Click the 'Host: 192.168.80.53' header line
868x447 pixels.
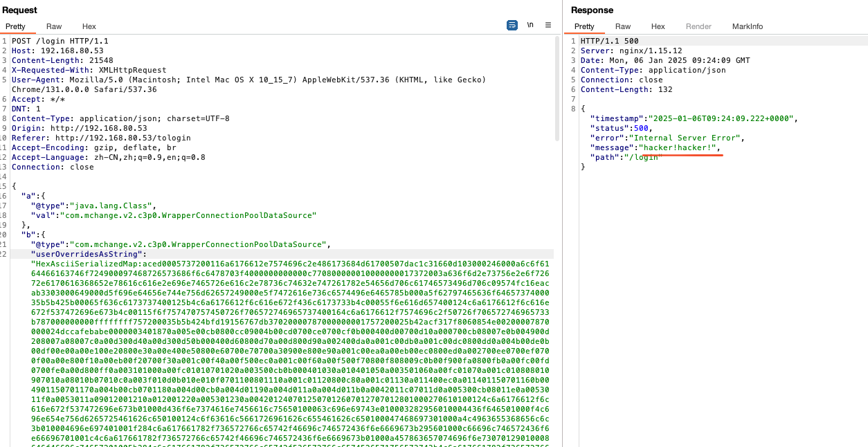(57, 51)
